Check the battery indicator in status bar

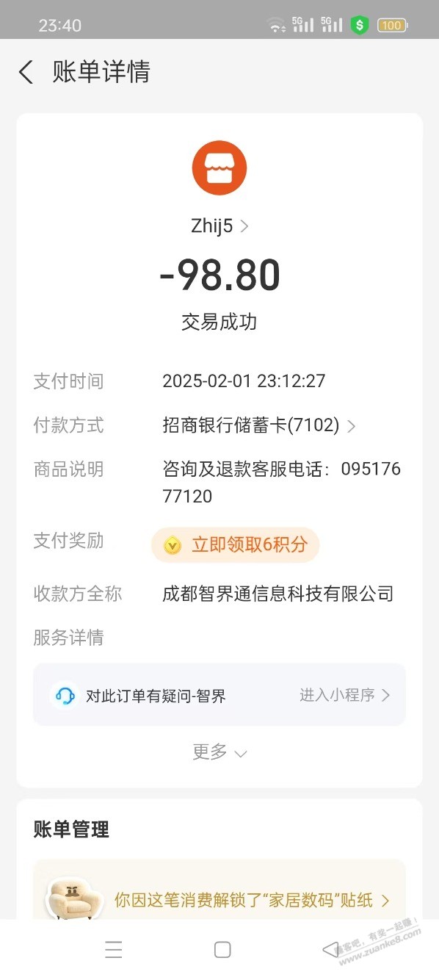[x=392, y=26]
